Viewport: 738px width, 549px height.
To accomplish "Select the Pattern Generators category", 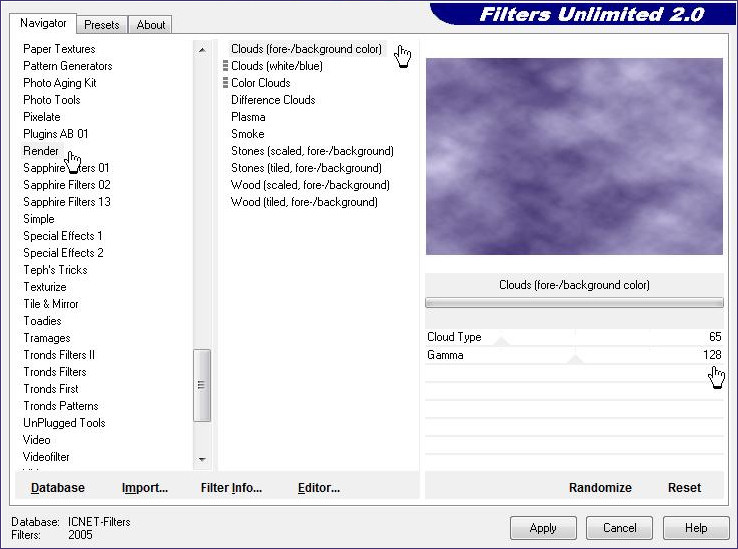I will click(68, 66).
